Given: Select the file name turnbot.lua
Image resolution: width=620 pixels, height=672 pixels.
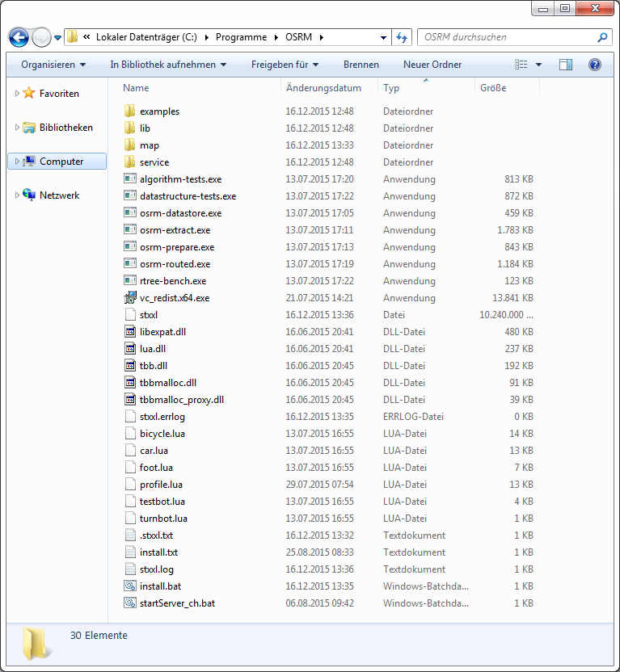Looking at the screenshot, I should click(163, 519).
